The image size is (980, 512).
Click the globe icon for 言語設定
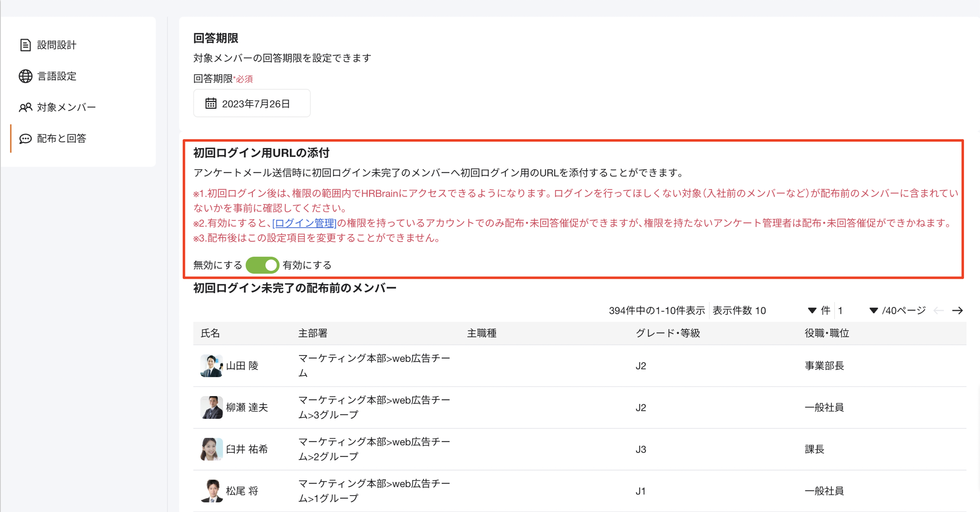(x=25, y=76)
